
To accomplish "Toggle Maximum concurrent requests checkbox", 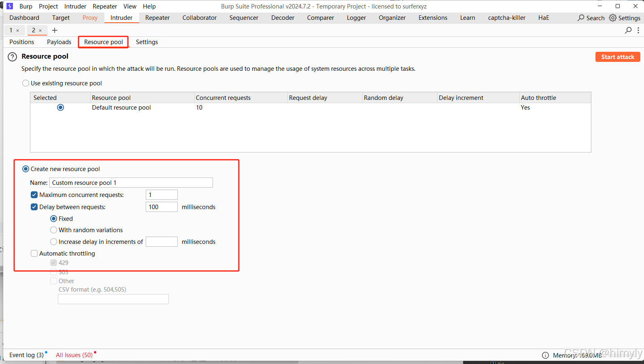I will (x=34, y=195).
